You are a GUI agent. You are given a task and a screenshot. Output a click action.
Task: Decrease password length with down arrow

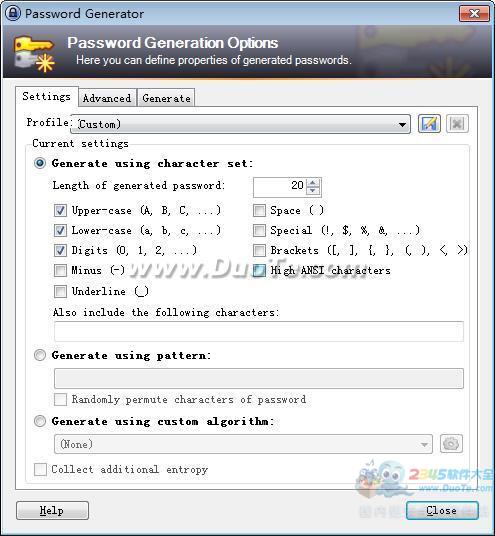pos(312,191)
